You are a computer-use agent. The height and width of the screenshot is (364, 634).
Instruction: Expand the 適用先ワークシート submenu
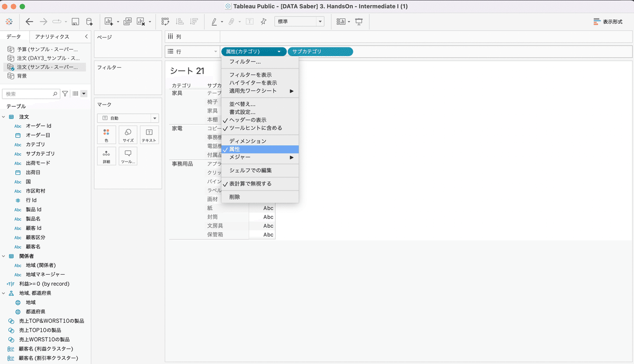(260, 91)
